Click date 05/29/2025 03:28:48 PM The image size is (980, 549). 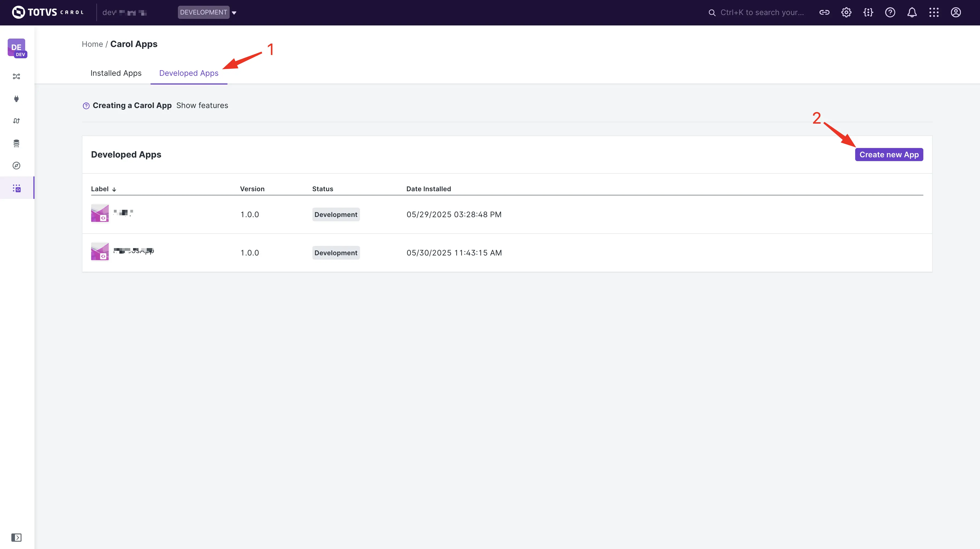(x=454, y=214)
